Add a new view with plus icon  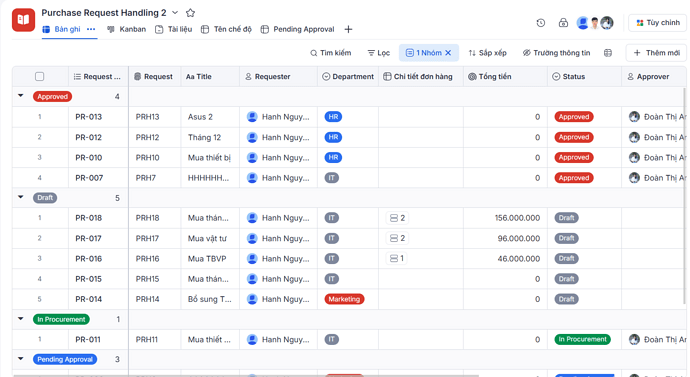point(348,29)
